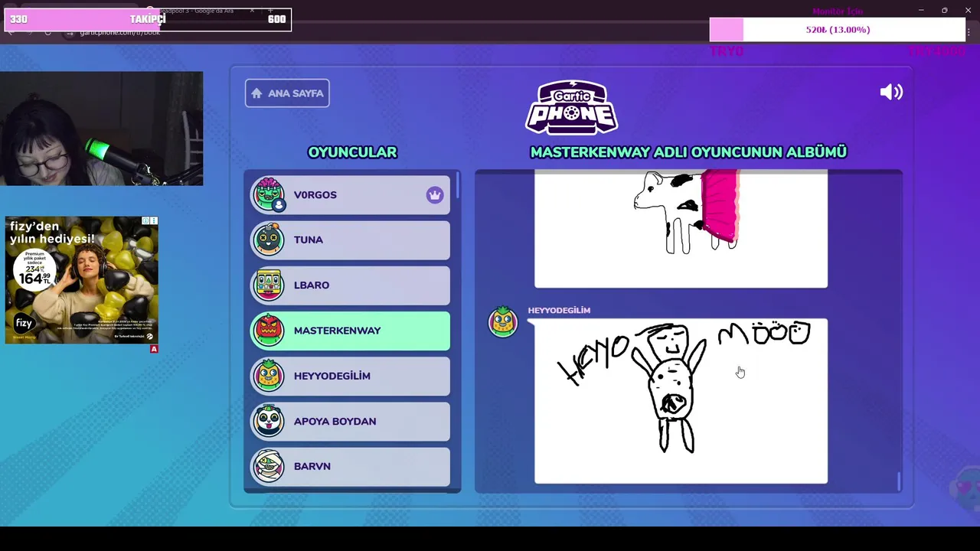Select player BARVN in the list
This screenshot has width=980, height=551.
click(x=351, y=466)
